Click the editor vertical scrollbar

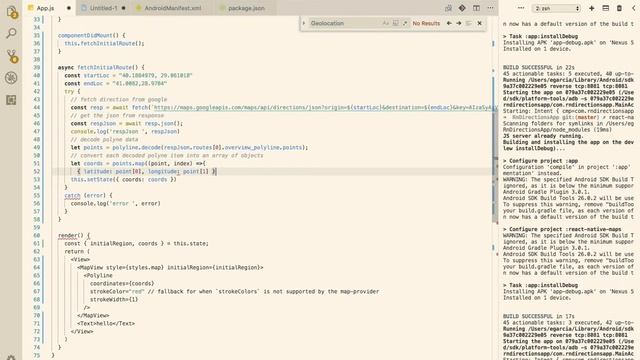[495, 167]
